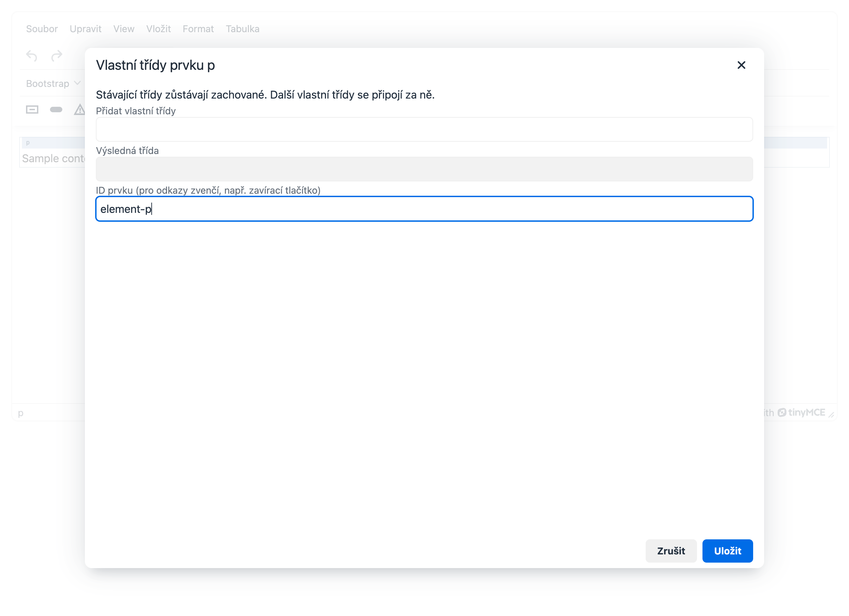Image resolution: width=849 pixels, height=616 pixels.
Task: Click the Sample content paragraph in editor
Action: (53, 159)
